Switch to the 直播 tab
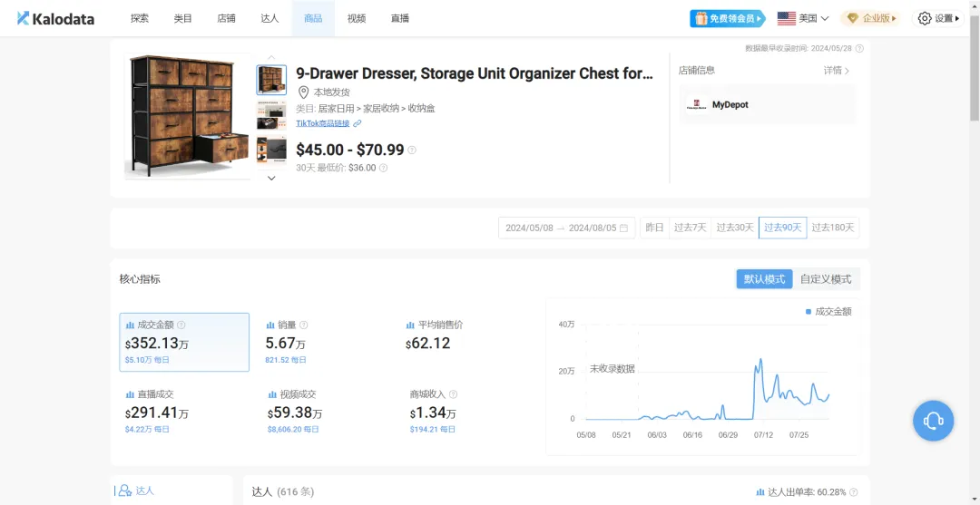This screenshot has width=980, height=505. (400, 19)
